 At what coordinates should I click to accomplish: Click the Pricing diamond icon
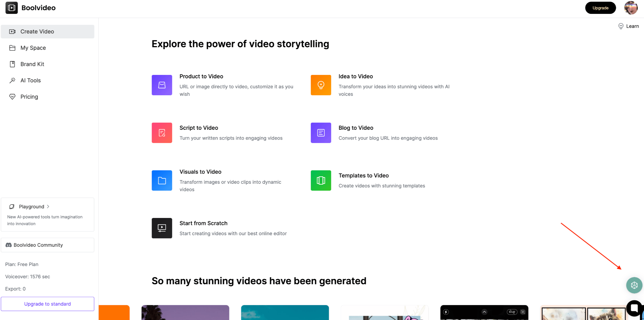12,97
